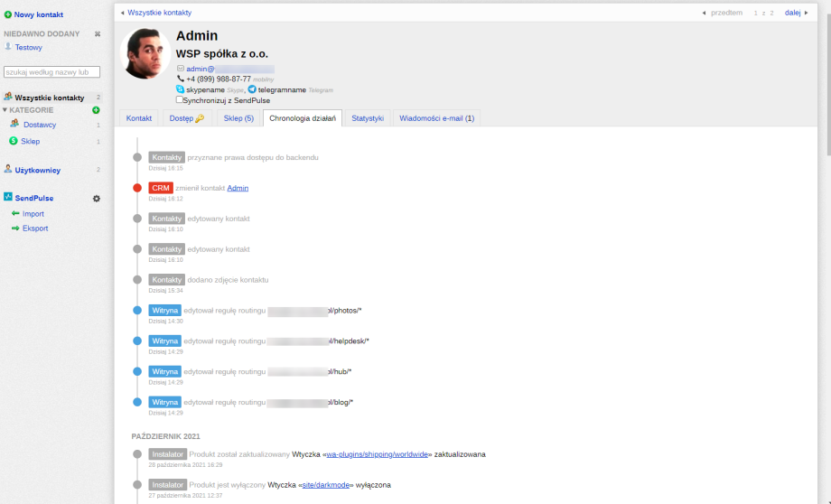Screen dimensions: 831x504
Task: Click the Admin link in CRM entry
Action: pyautogui.click(x=238, y=188)
